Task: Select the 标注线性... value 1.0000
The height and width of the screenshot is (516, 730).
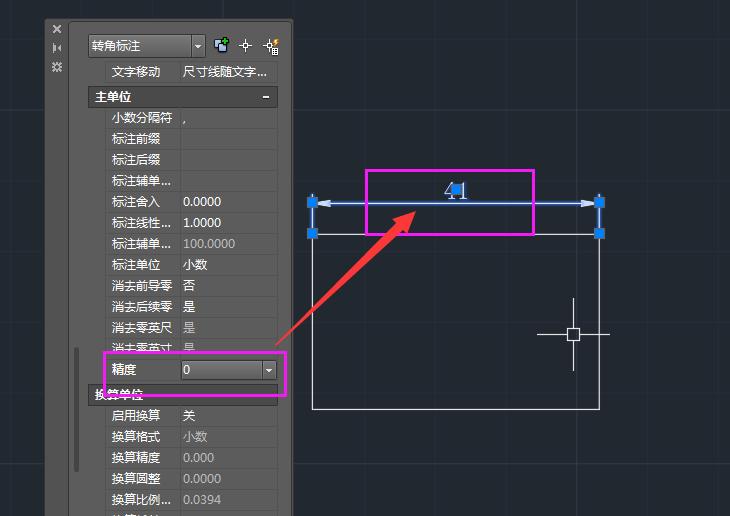Action: [x=202, y=223]
